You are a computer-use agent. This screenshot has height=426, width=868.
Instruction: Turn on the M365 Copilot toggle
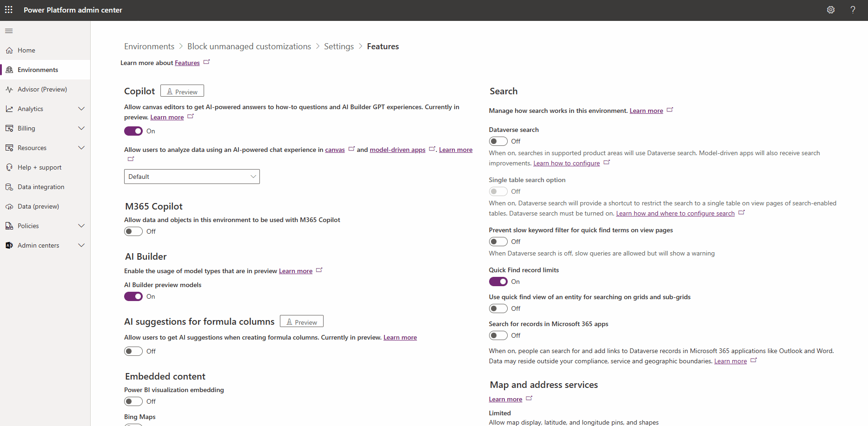pyautogui.click(x=133, y=231)
